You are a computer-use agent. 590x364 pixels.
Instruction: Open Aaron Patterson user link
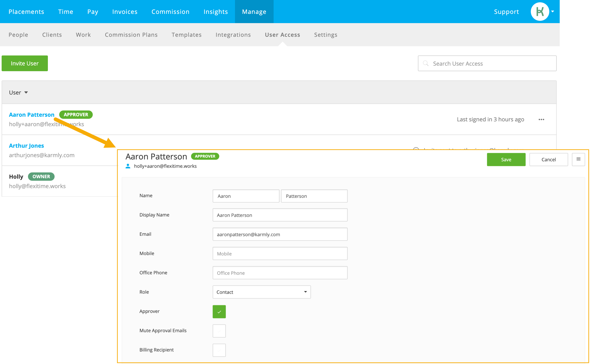[31, 115]
